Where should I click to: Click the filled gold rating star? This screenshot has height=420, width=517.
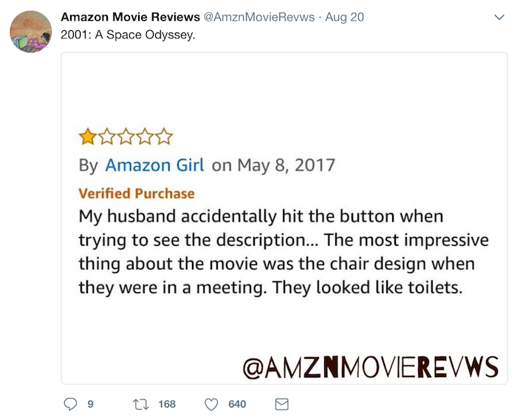pos(88,137)
